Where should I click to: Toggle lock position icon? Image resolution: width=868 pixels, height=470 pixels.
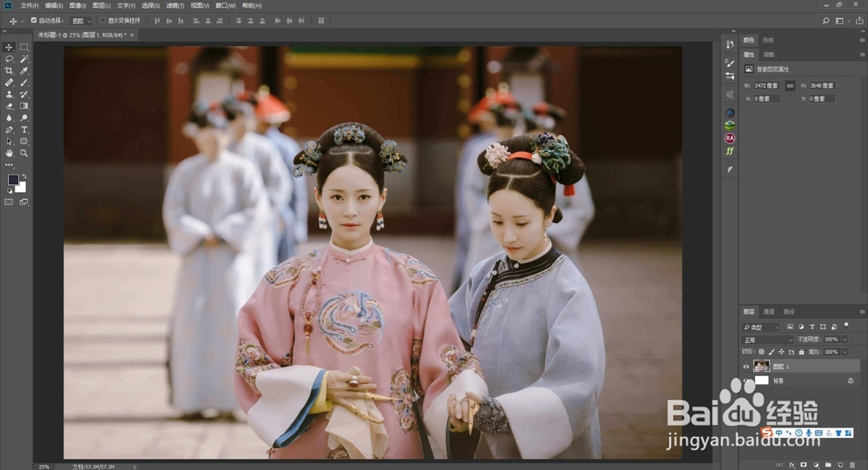782,352
